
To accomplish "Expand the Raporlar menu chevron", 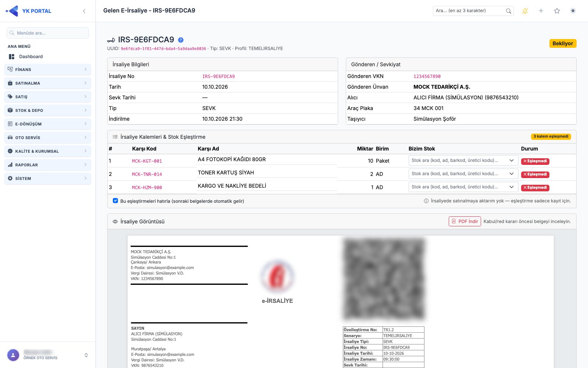I will (85, 164).
